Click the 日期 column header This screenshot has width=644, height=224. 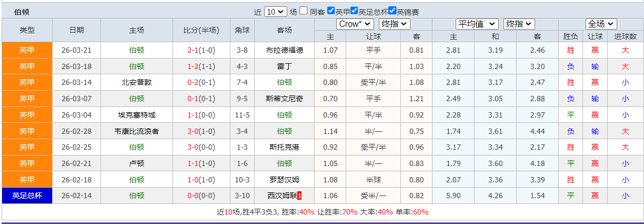point(76,30)
